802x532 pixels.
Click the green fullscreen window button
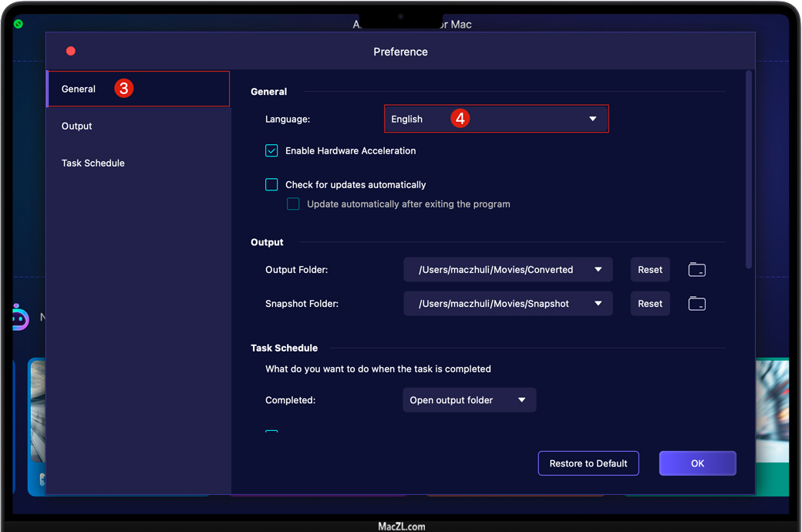coord(18,24)
